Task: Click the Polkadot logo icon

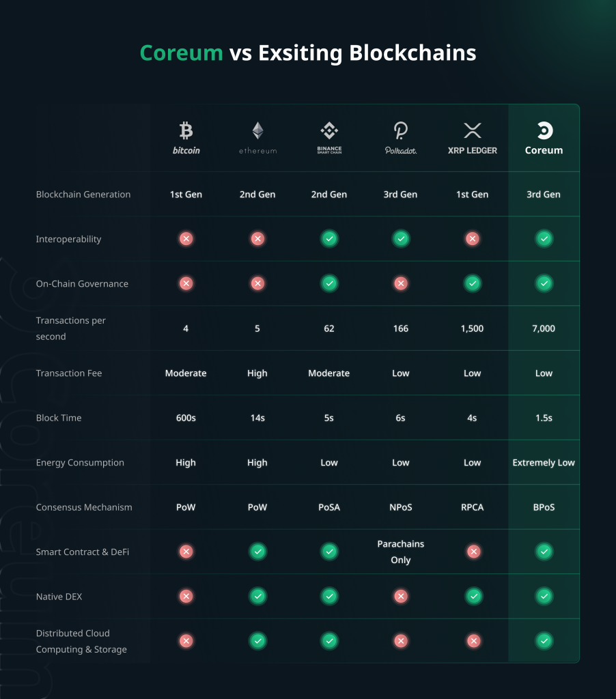Action: tap(400, 130)
